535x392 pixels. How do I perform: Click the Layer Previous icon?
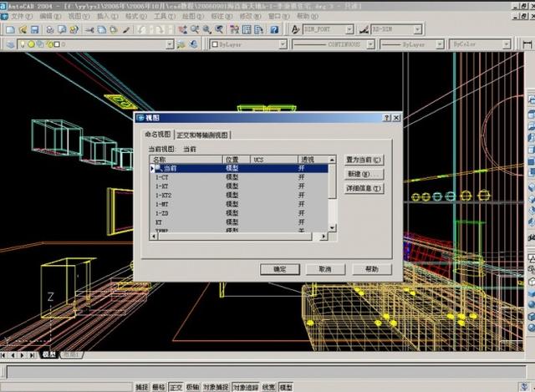coord(193,44)
